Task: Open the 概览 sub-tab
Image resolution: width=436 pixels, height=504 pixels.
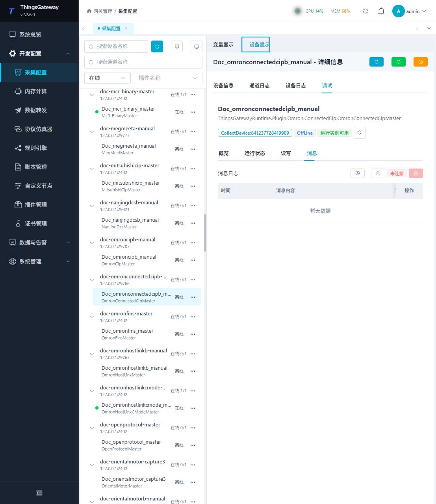Action: click(224, 153)
